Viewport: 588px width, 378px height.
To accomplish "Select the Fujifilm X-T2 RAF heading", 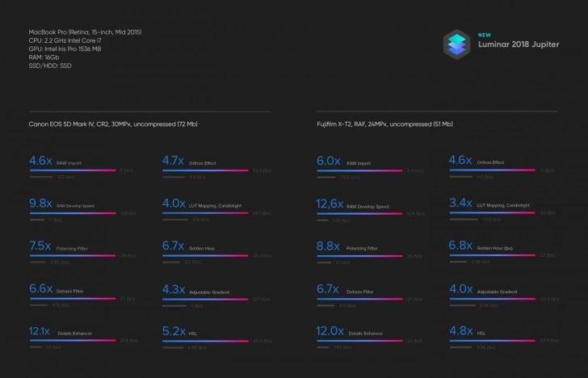I will pyautogui.click(x=385, y=124).
